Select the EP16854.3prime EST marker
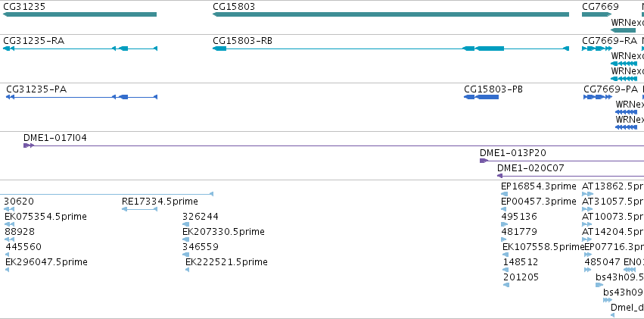Image resolution: width=644 pixels, height=319 pixels. pos(504,194)
